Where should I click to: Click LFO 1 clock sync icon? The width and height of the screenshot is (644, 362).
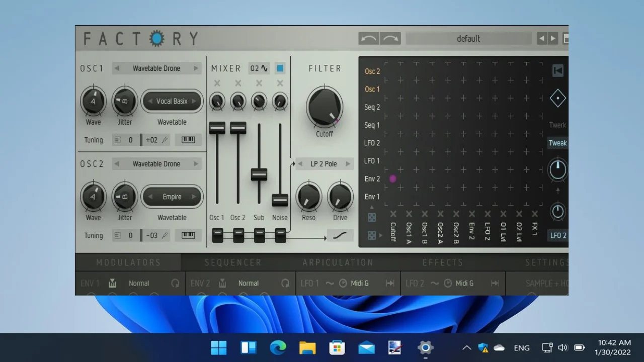coord(343,284)
